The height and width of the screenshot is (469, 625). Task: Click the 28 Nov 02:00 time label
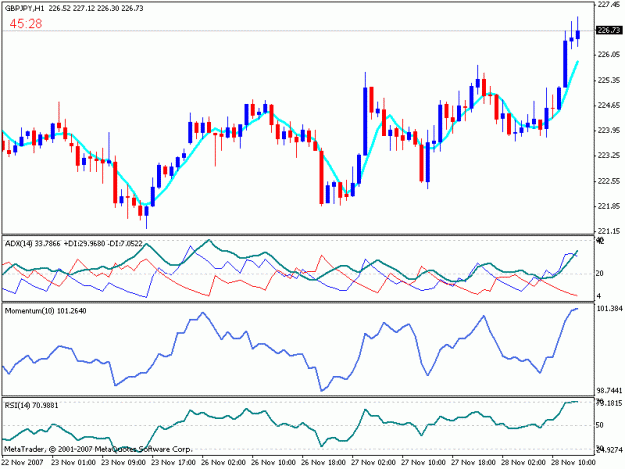tap(523, 463)
